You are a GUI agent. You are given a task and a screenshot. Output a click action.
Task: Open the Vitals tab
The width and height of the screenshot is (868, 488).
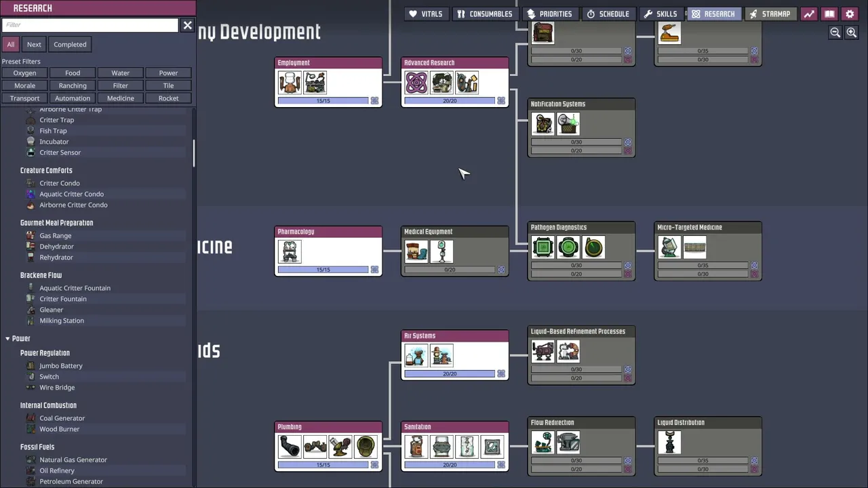pyautogui.click(x=426, y=14)
